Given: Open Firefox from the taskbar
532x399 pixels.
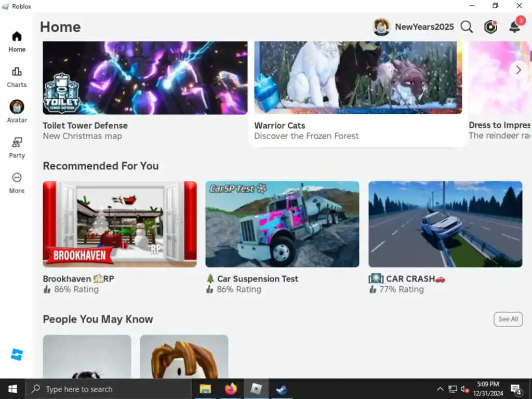Looking at the screenshot, I should point(231,389).
